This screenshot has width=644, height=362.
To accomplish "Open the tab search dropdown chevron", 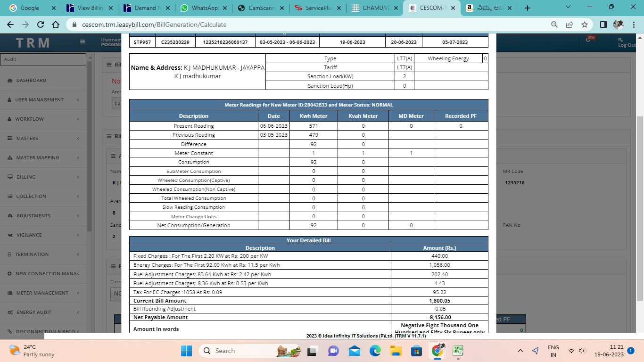I will [x=568, y=7].
